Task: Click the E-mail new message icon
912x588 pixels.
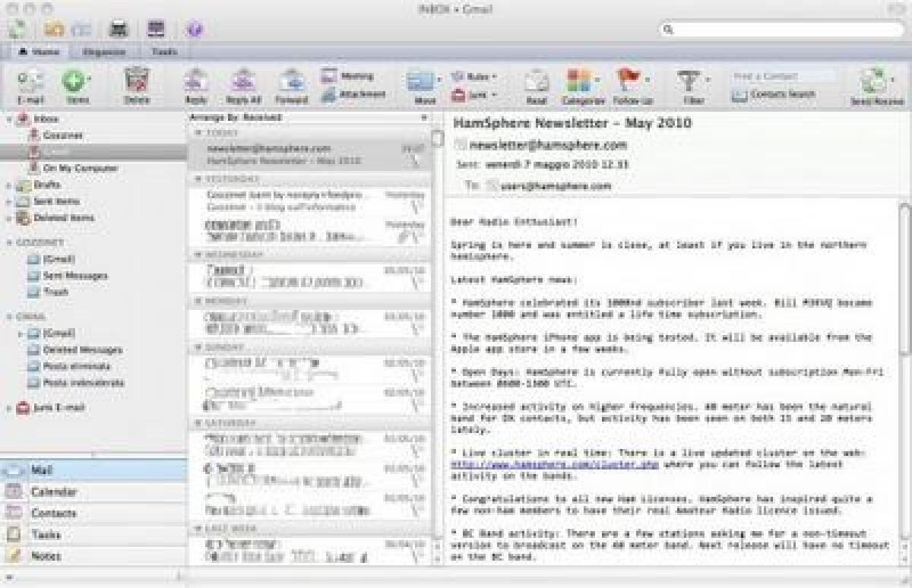Action: pos(29,81)
